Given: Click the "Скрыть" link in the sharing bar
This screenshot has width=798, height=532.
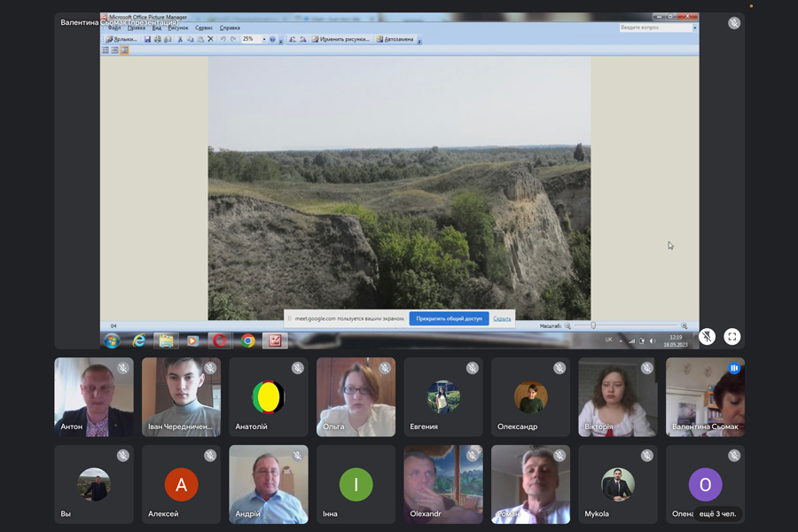Looking at the screenshot, I should tap(502, 318).
